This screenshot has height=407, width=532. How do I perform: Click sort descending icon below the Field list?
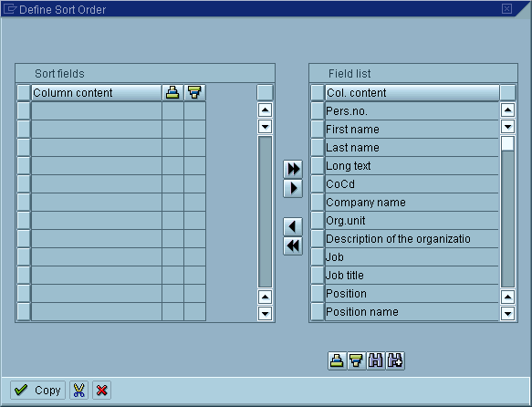click(x=356, y=360)
